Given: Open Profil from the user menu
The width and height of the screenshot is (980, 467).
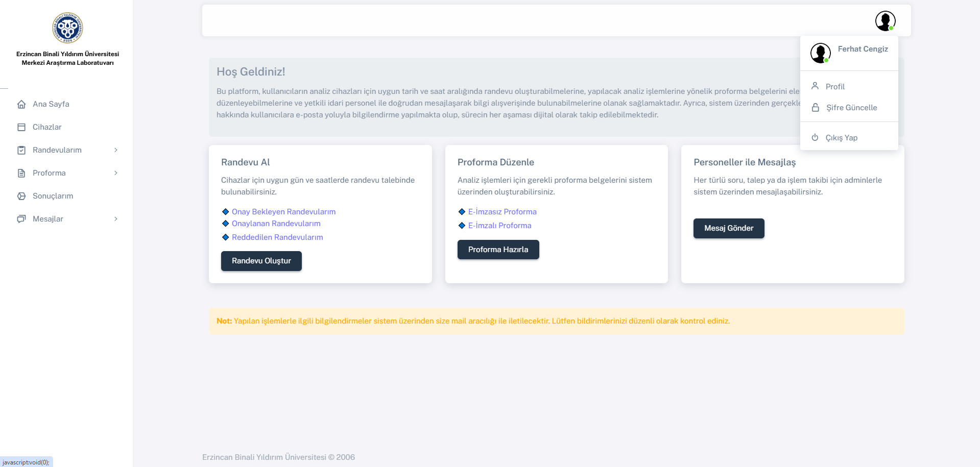Looking at the screenshot, I should tap(835, 87).
